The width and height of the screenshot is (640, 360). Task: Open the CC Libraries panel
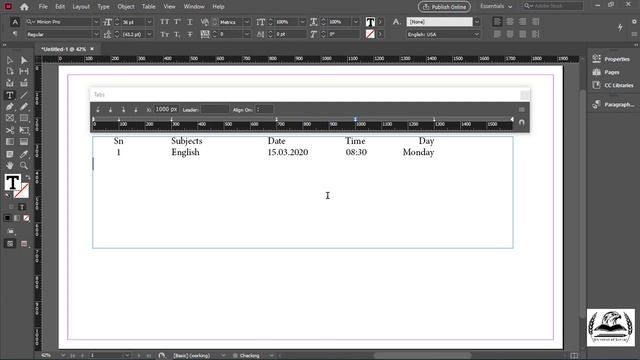click(x=613, y=85)
